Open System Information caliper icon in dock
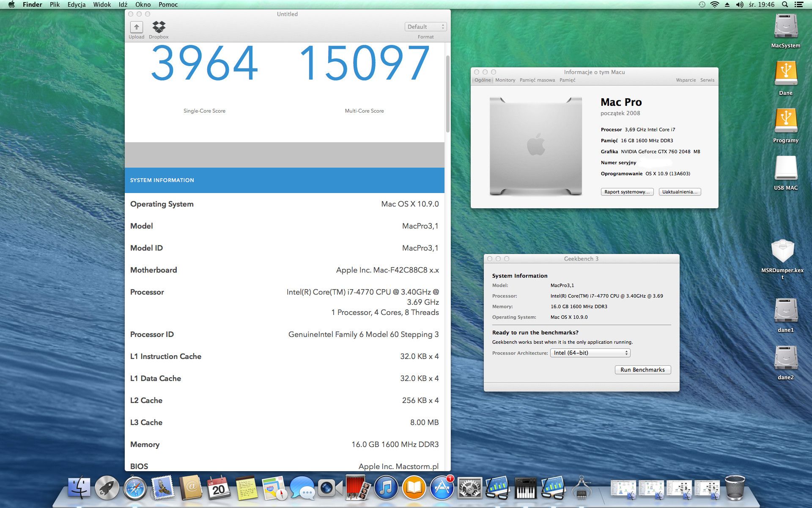 pyautogui.click(x=582, y=488)
